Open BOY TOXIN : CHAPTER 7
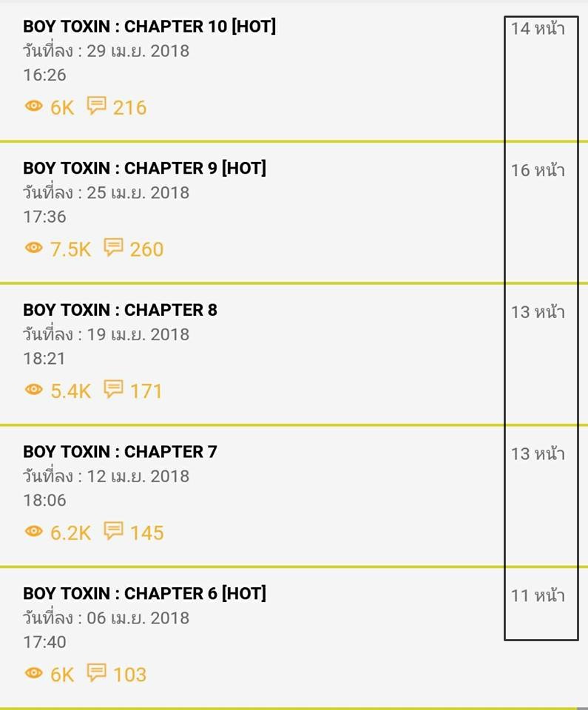 [120, 451]
